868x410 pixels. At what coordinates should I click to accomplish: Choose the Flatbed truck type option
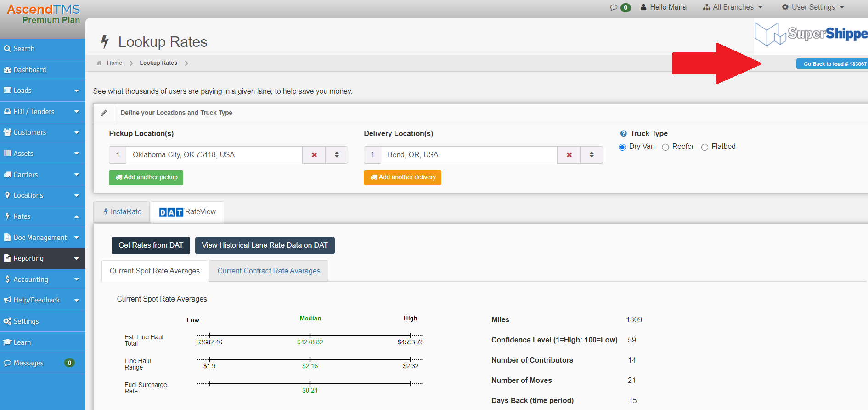[705, 147]
